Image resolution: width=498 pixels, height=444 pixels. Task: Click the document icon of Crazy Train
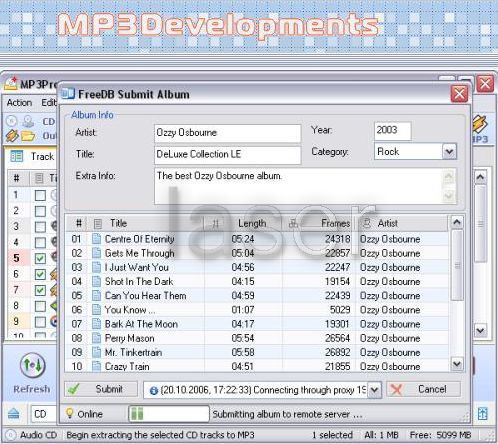(96, 366)
